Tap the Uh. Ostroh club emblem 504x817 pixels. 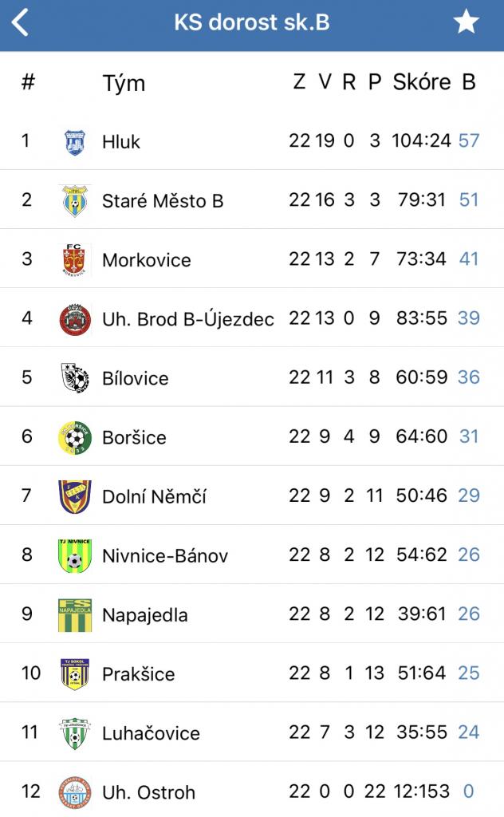click(x=74, y=791)
